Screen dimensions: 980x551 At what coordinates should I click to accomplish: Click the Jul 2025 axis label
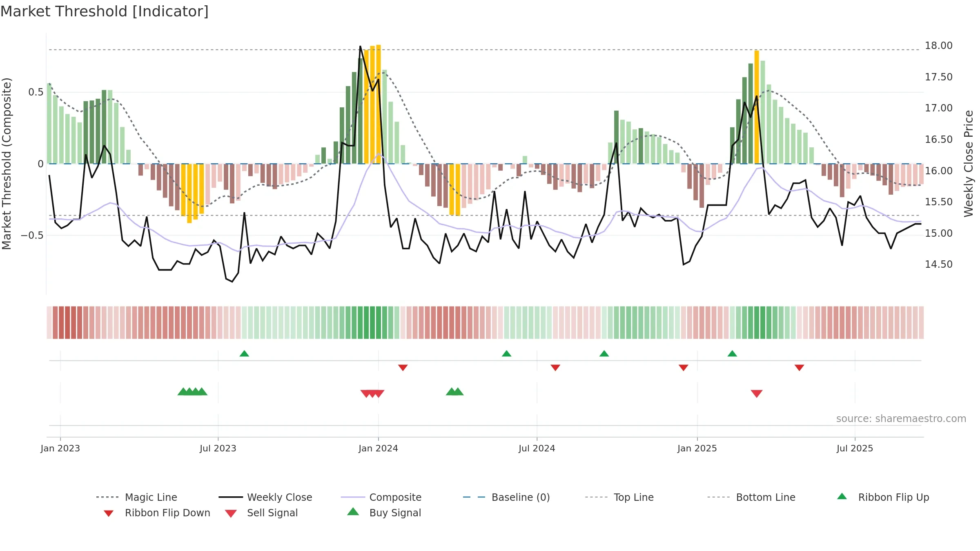(855, 448)
